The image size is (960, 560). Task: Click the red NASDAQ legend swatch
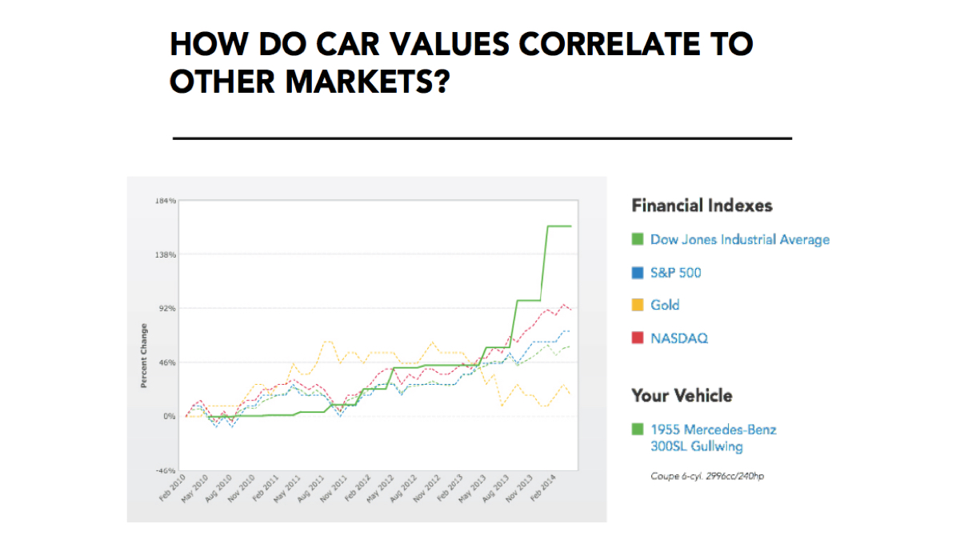638,338
